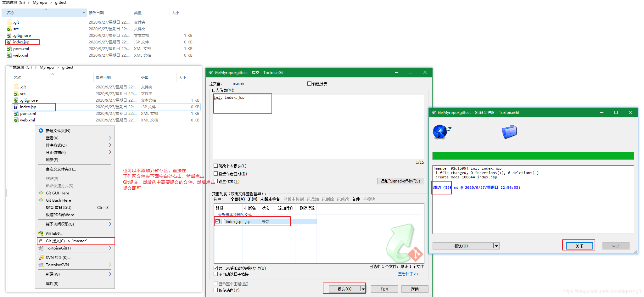Expand the View submenu arrow
This screenshot has width=644, height=297.
[x=110, y=138]
